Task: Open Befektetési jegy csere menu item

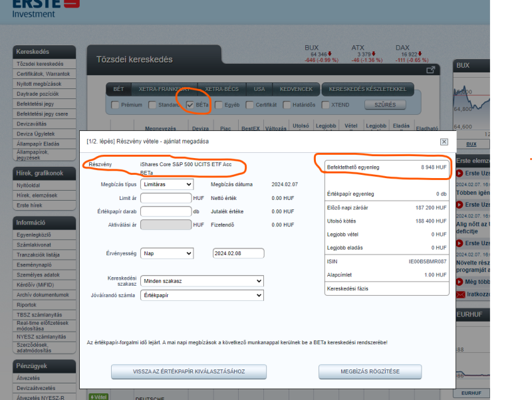Action: click(x=44, y=114)
